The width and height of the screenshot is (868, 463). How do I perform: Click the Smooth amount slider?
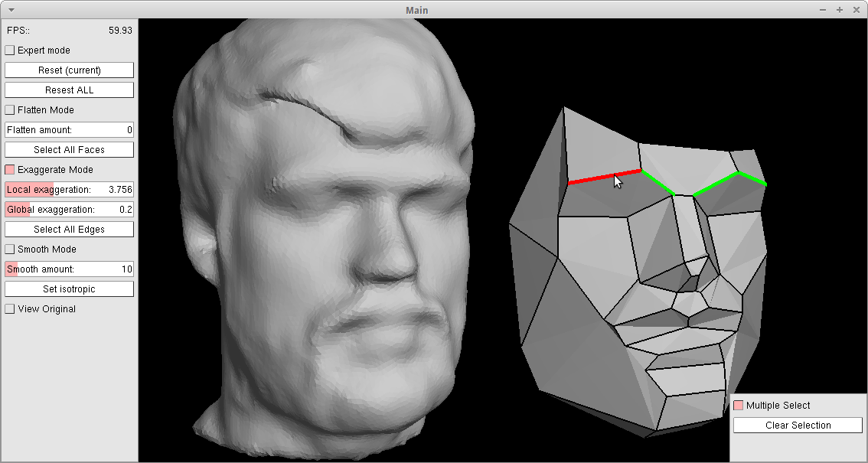coord(70,269)
